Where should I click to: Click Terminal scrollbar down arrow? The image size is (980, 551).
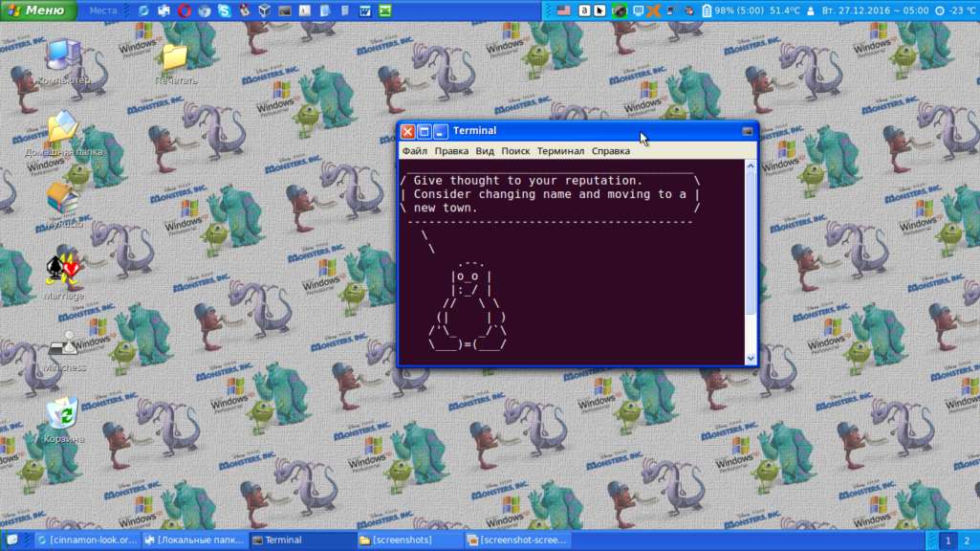[751, 359]
